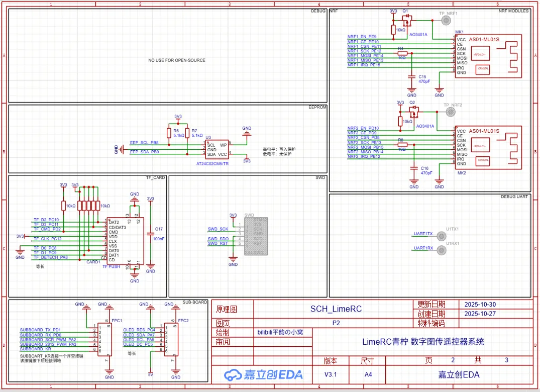Select the U3 AT24C02 EEPROM chip
This screenshot has height=392, width=540.
tap(217, 149)
